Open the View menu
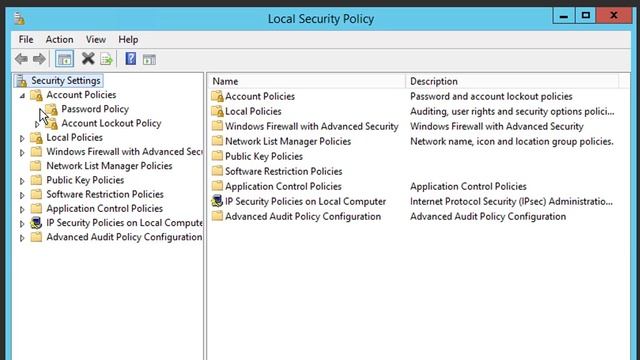Viewport: 640px width, 360px height. pyautogui.click(x=96, y=40)
